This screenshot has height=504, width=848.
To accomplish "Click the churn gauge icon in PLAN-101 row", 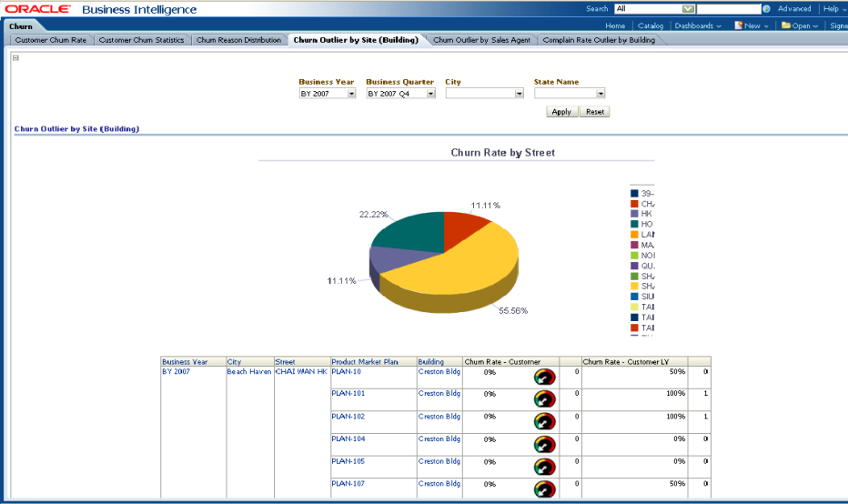I will (545, 399).
